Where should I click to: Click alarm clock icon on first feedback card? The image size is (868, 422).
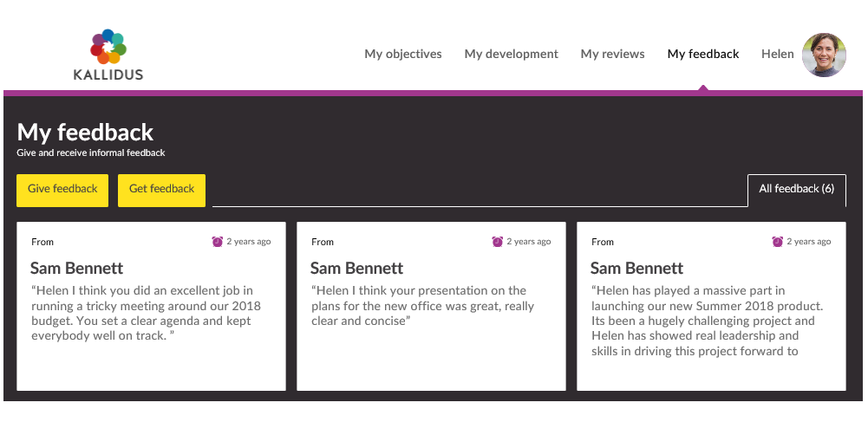[218, 242]
